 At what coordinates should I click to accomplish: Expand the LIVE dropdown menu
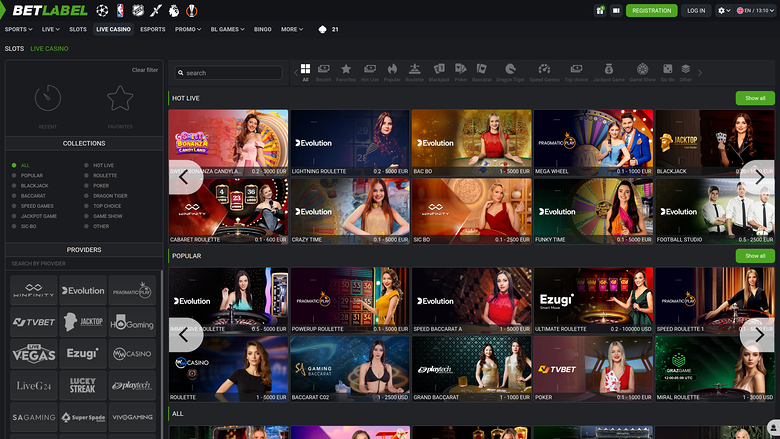point(51,29)
